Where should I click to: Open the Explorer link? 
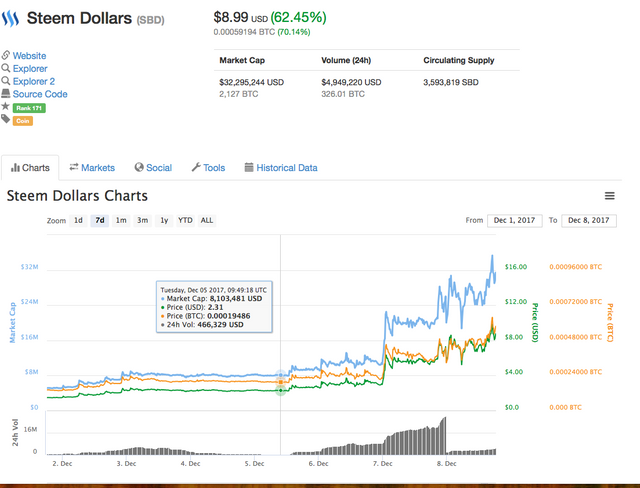(x=30, y=69)
